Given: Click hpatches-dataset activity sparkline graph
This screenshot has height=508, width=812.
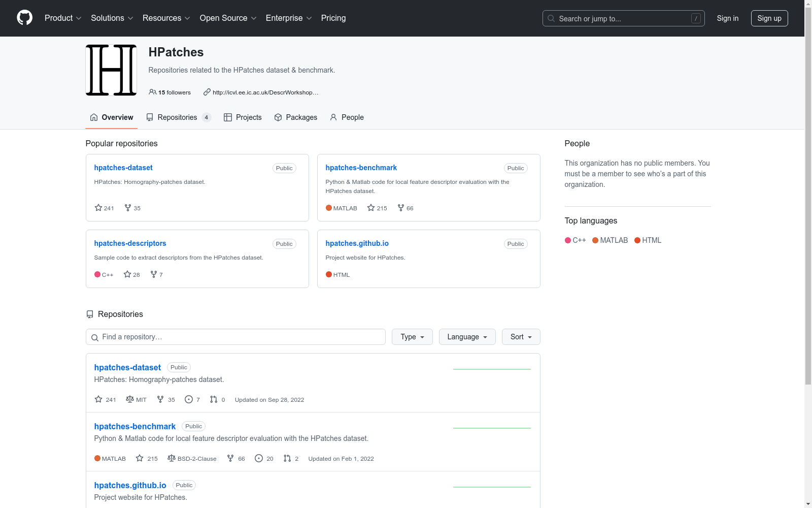Looking at the screenshot, I should pyautogui.click(x=492, y=369).
